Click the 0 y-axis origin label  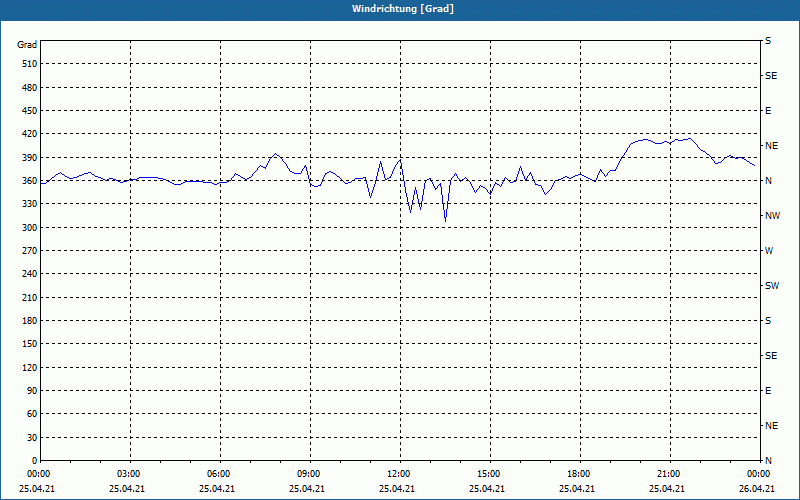(x=34, y=461)
